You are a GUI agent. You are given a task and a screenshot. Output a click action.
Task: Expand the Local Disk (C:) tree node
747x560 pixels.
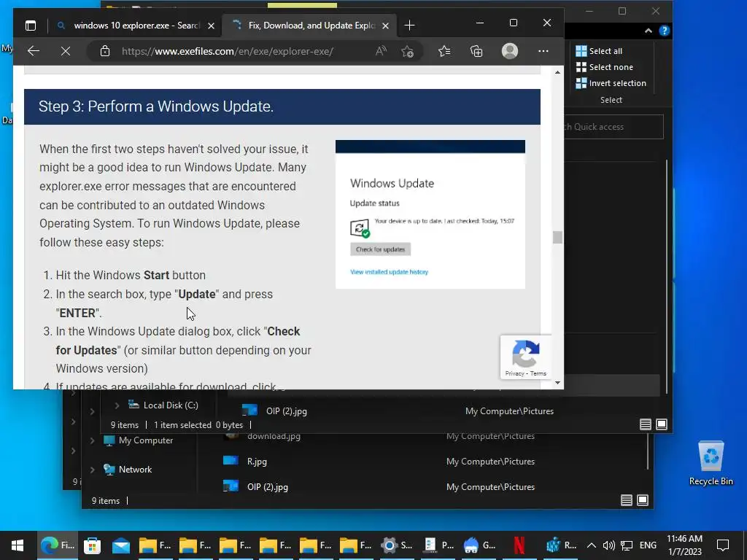click(x=117, y=405)
